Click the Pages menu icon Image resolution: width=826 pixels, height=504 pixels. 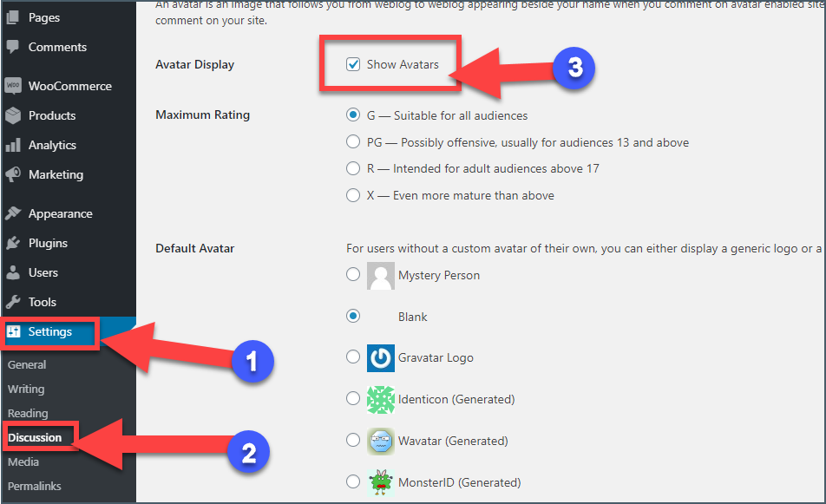pos(13,18)
